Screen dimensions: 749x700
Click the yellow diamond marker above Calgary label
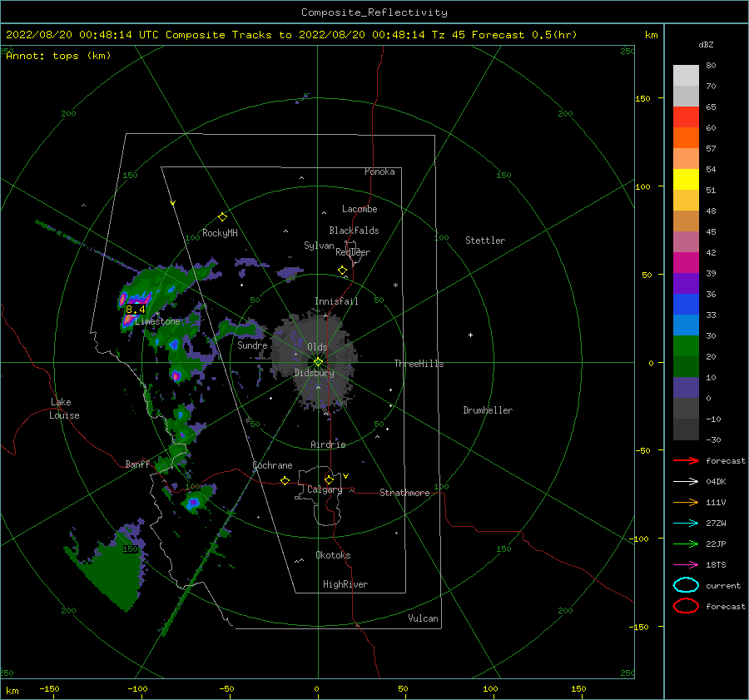coord(329,479)
